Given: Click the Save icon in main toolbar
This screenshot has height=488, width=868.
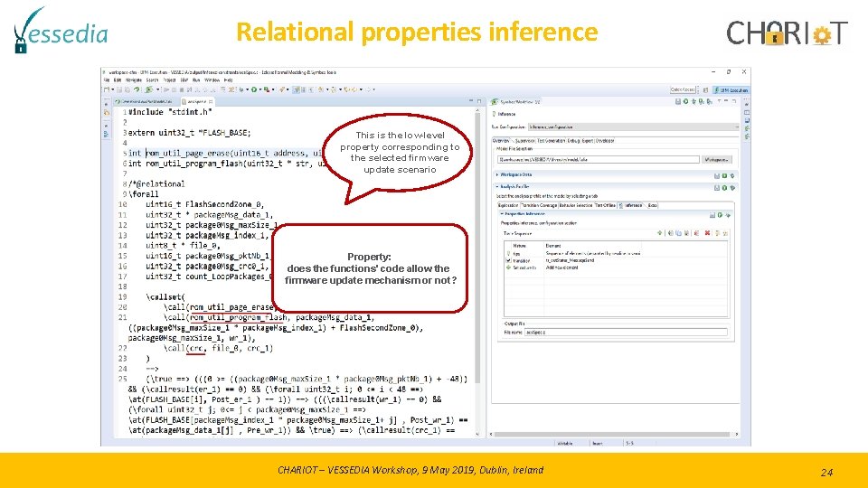Looking at the screenshot, I should click(119, 89).
